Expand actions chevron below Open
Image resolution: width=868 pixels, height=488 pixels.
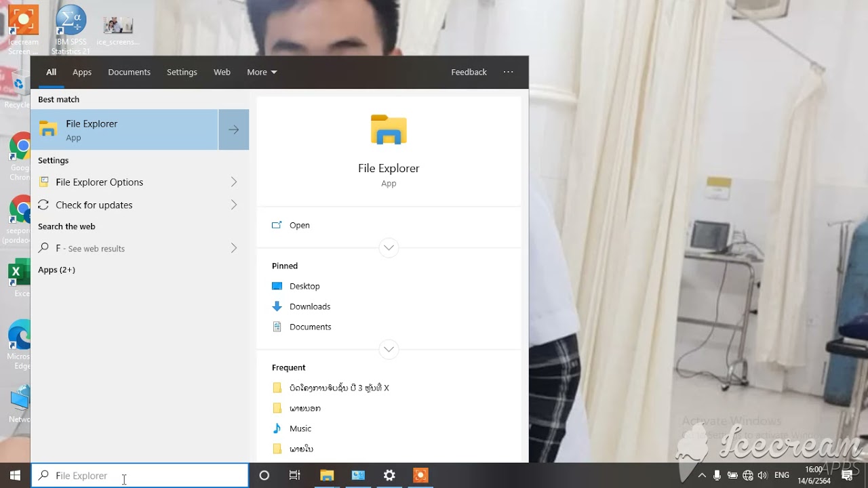click(389, 247)
